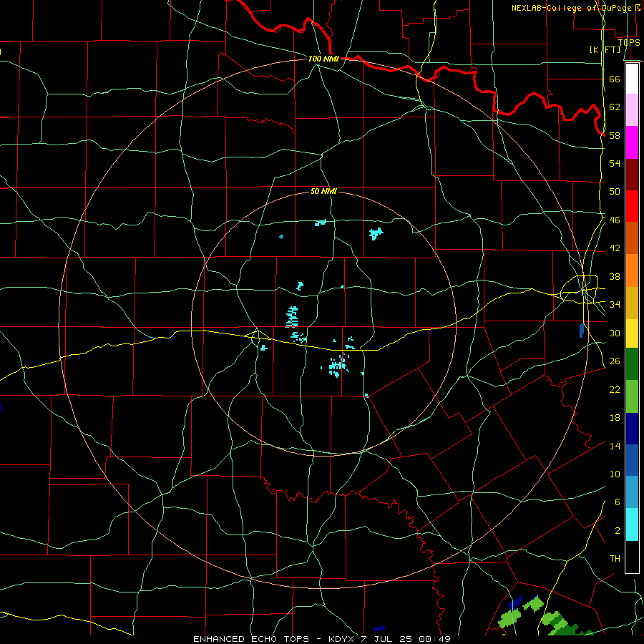Pick the yellow swatch on the color scale
The height and width of the screenshot is (644, 644).
(x=632, y=333)
